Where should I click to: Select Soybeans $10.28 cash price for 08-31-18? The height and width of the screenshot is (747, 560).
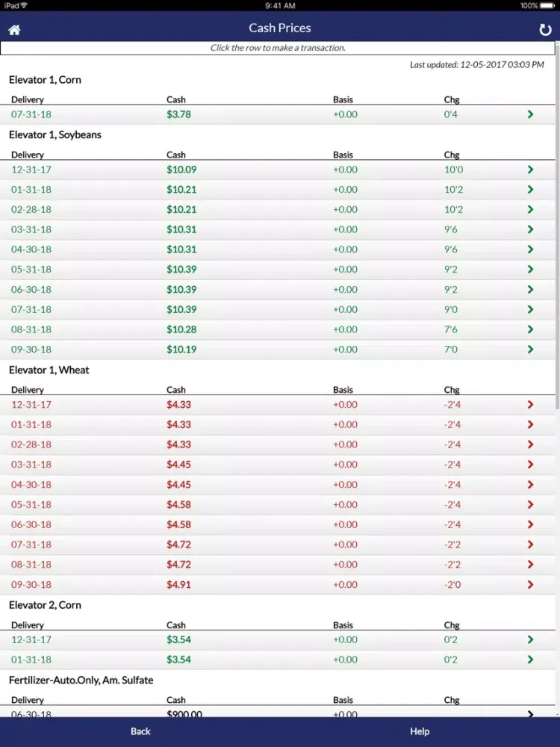181,329
